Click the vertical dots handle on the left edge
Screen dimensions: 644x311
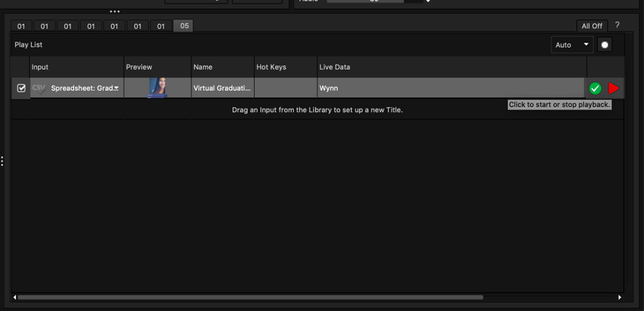click(x=2, y=161)
